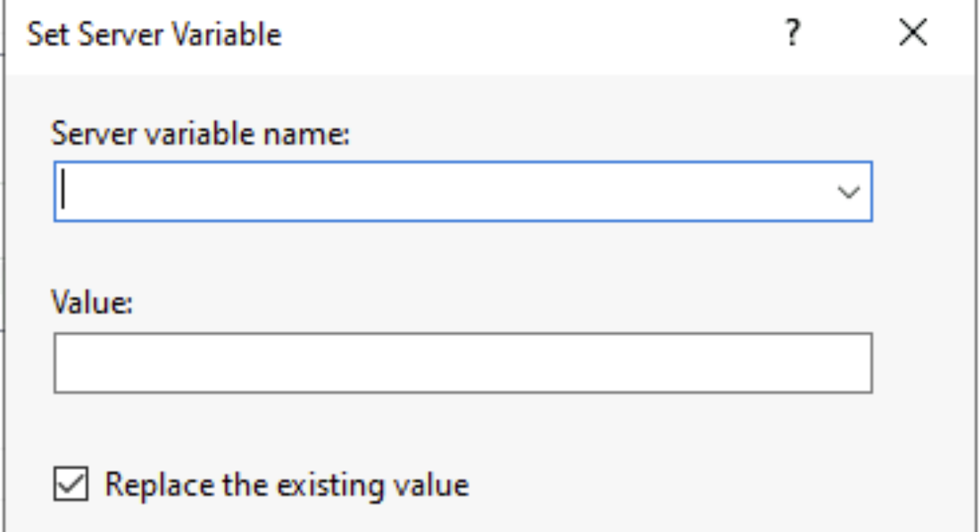980x532 pixels.
Task: Dismiss the dialog with the X icon
Action: [x=914, y=33]
